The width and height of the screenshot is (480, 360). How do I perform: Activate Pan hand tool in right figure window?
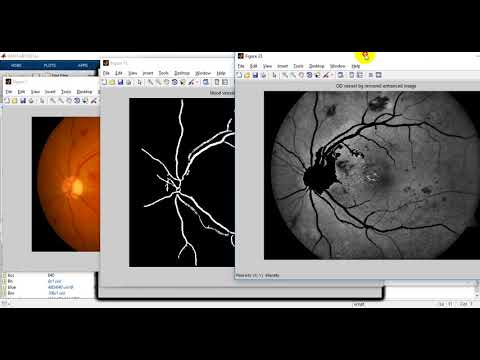pyautogui.click(x=301, y=75)
